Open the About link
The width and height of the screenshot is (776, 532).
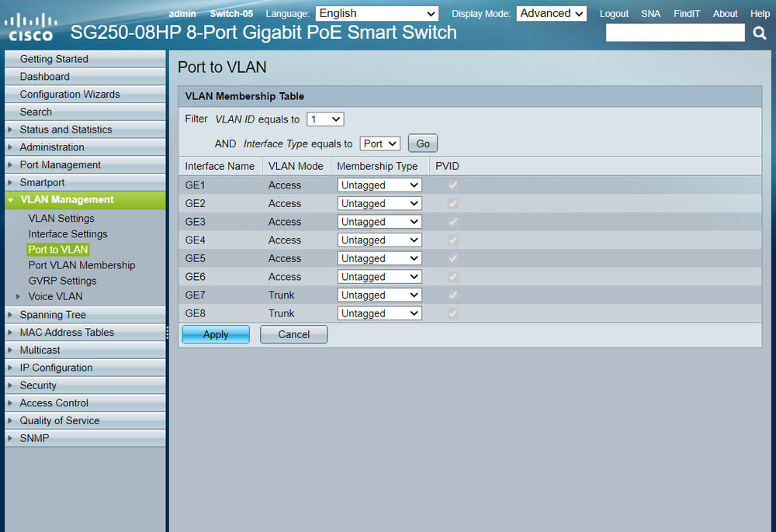pos(725,14)
